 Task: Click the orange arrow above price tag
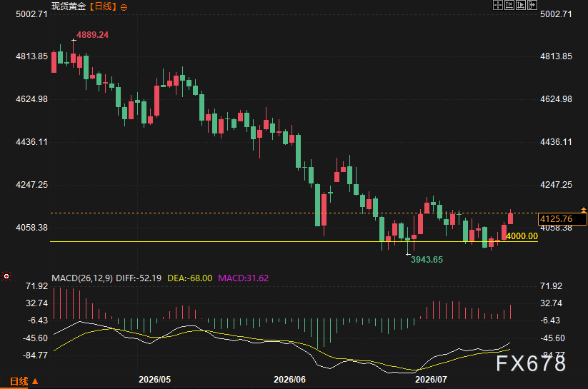click(584, 208)
